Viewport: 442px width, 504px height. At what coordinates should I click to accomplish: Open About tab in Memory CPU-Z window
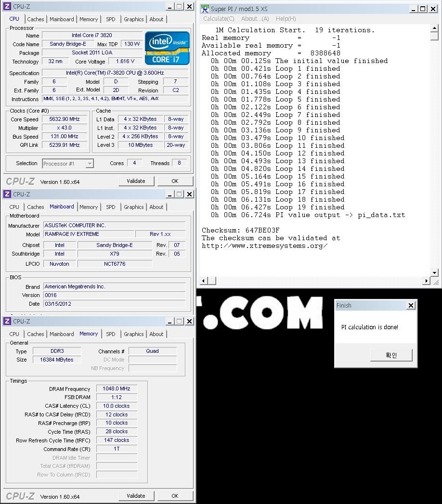[x=156, y=334]
